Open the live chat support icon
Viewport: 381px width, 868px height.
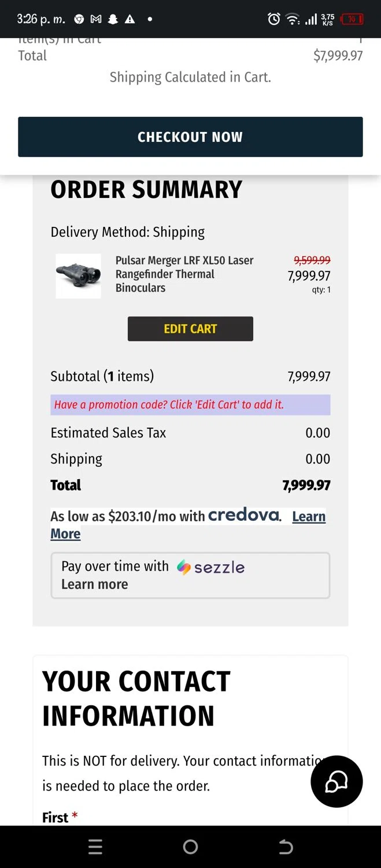click(336, 781)
